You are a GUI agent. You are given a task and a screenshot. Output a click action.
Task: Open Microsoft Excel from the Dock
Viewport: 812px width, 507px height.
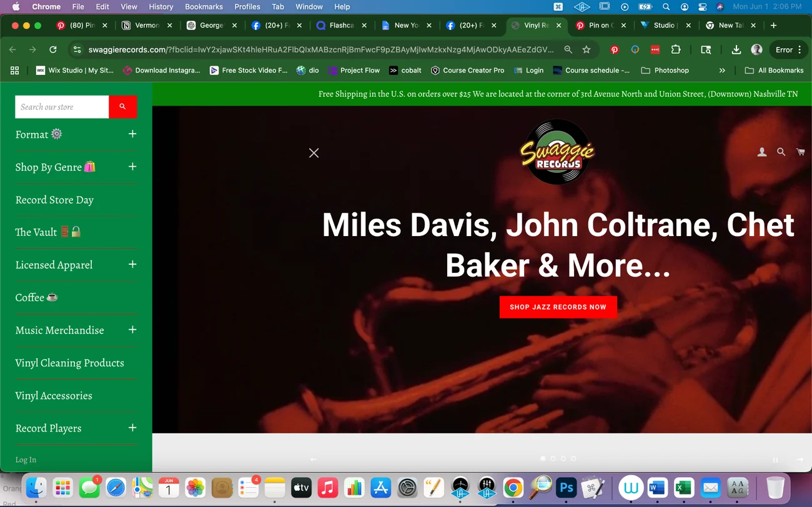(684, 488)
